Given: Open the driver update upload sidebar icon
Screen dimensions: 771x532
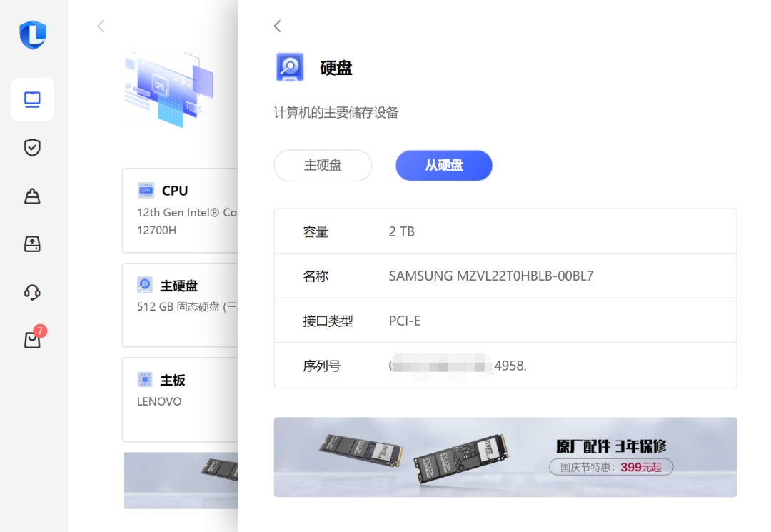Looking at the screenshot, I should [x=32, y=244].
